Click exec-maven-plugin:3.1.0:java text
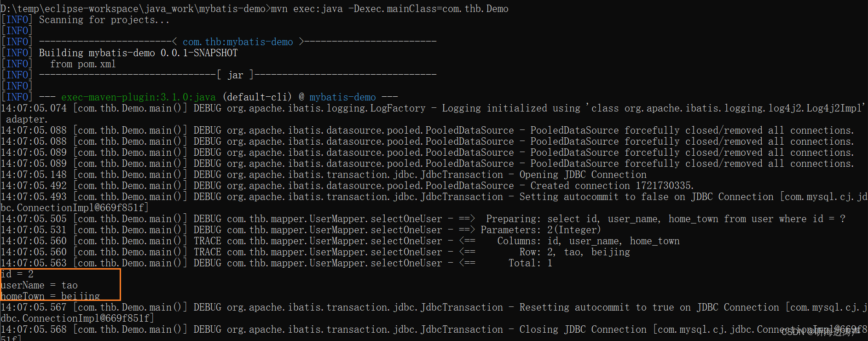 click(138, 97)
